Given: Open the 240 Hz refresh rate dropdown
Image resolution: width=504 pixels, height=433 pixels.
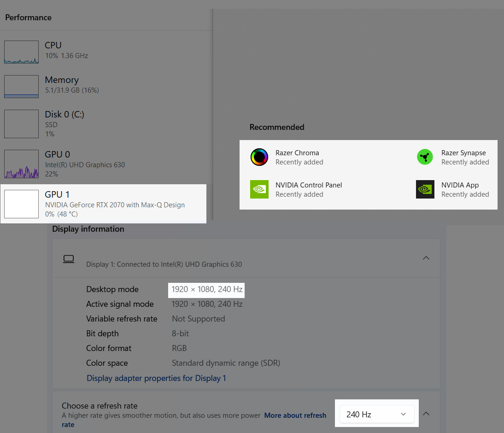Looking at the screenshot, I should [377, 415].
